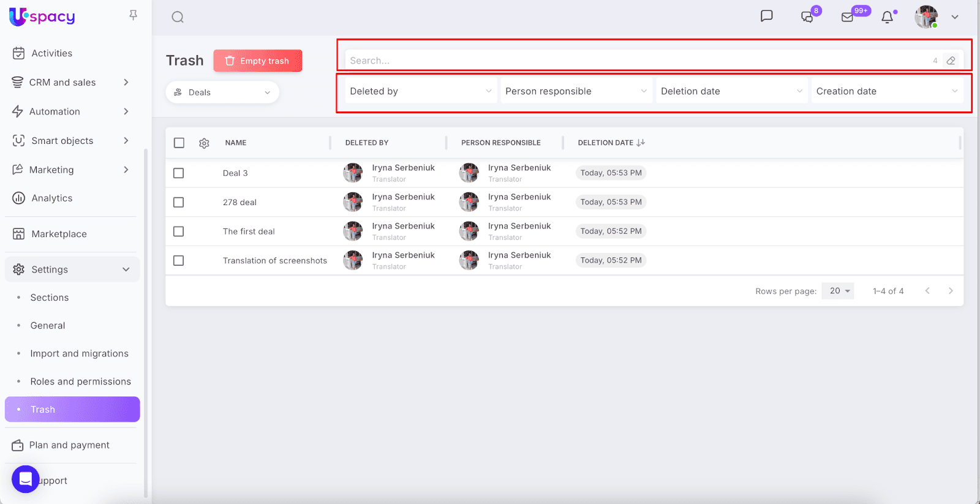Click the Empty trash button
The image size is (980, 504).
click(258, 61)
